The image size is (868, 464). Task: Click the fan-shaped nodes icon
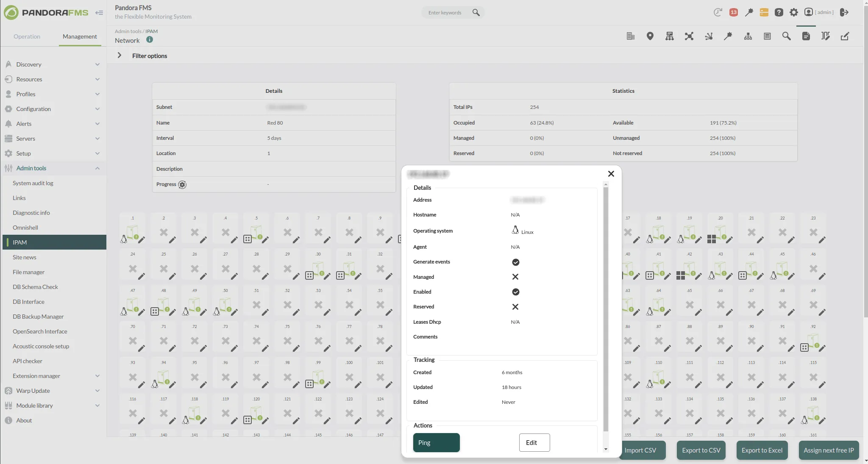[709, 36]
